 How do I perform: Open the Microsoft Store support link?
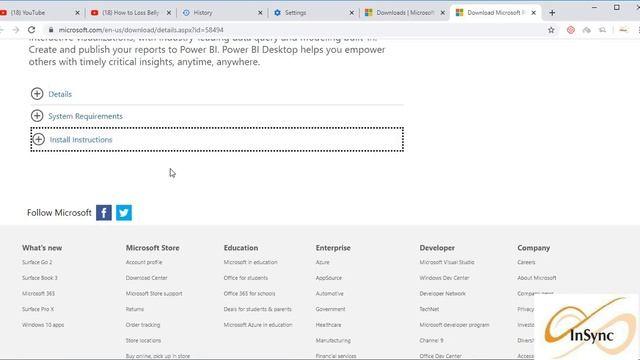(x=154, y=293)
